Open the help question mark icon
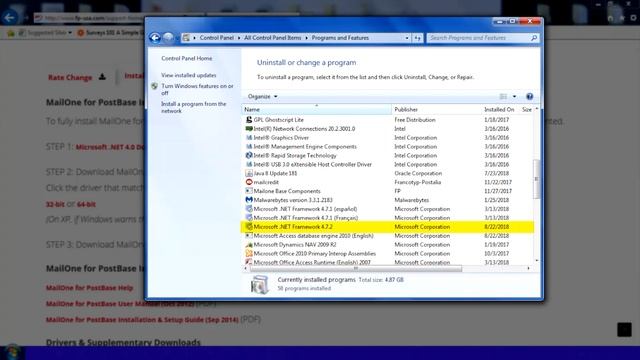Screen dimensions: 640x360 (x=529, y=96)
